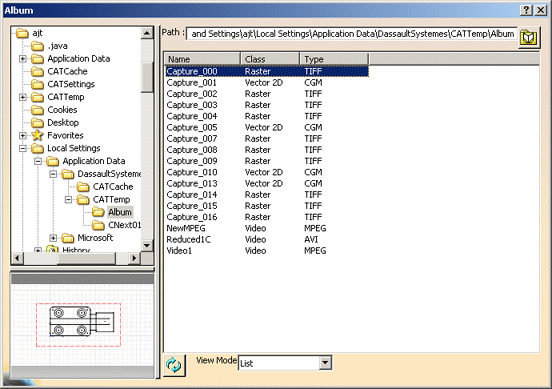This screenshot has width=552, height=389.
Task: Expand the top-level Application Data node
Action: coord(23,58)
